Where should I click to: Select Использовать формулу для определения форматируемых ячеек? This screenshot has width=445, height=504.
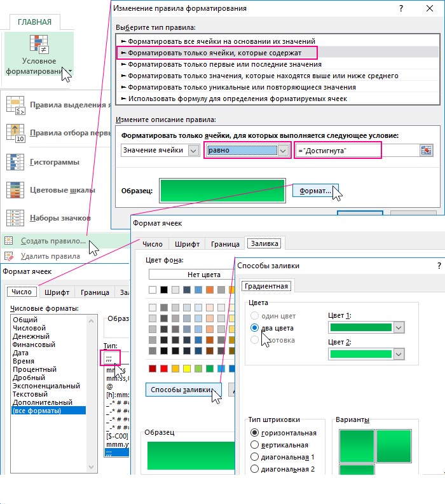[278, 99]
